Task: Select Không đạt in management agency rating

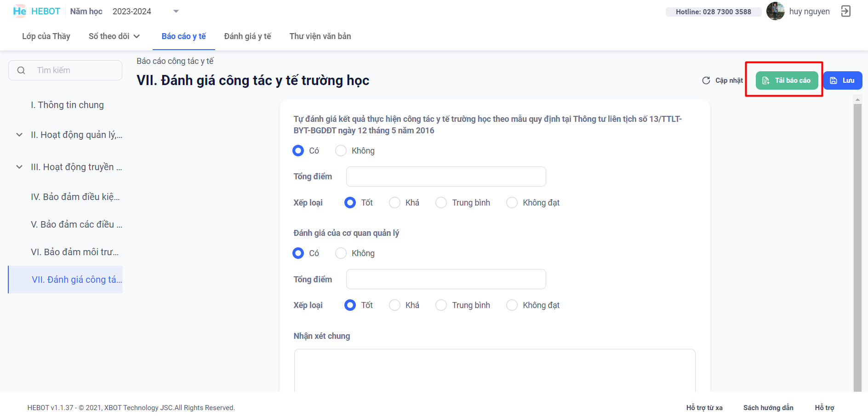Action: click(x=512, y=305)
